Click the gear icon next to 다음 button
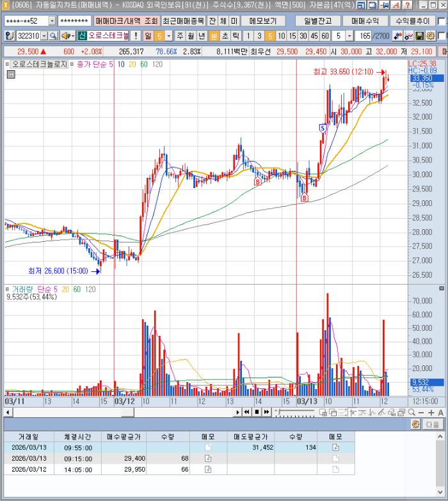Image resolution: width=448 pixels, height=501 pixels. click(415, 424)
